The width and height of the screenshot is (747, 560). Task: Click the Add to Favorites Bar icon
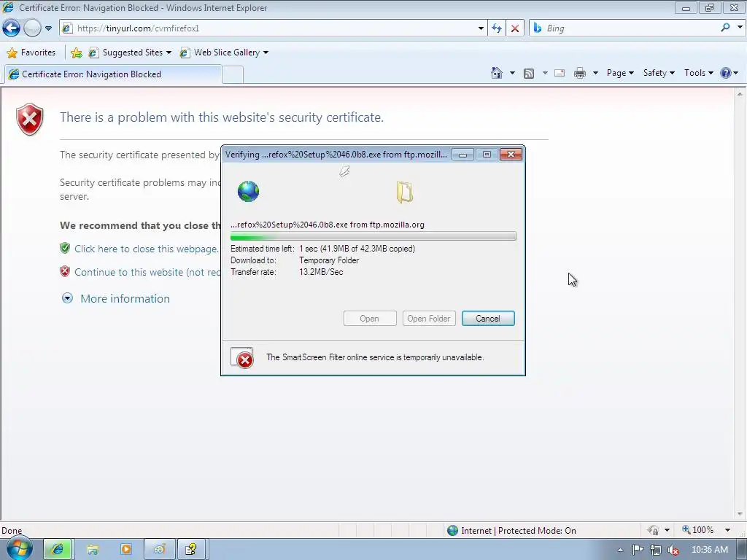click(x=76, y=52)
